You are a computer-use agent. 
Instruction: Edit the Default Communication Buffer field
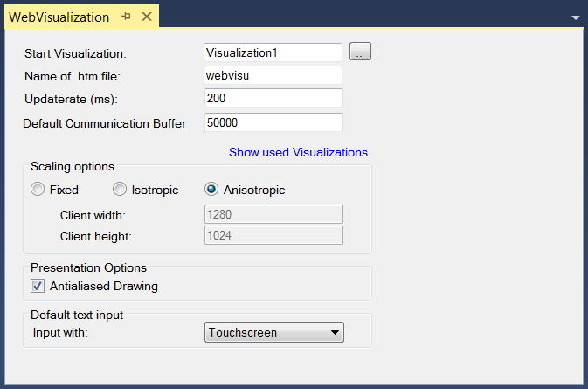[x=273, y=122]
